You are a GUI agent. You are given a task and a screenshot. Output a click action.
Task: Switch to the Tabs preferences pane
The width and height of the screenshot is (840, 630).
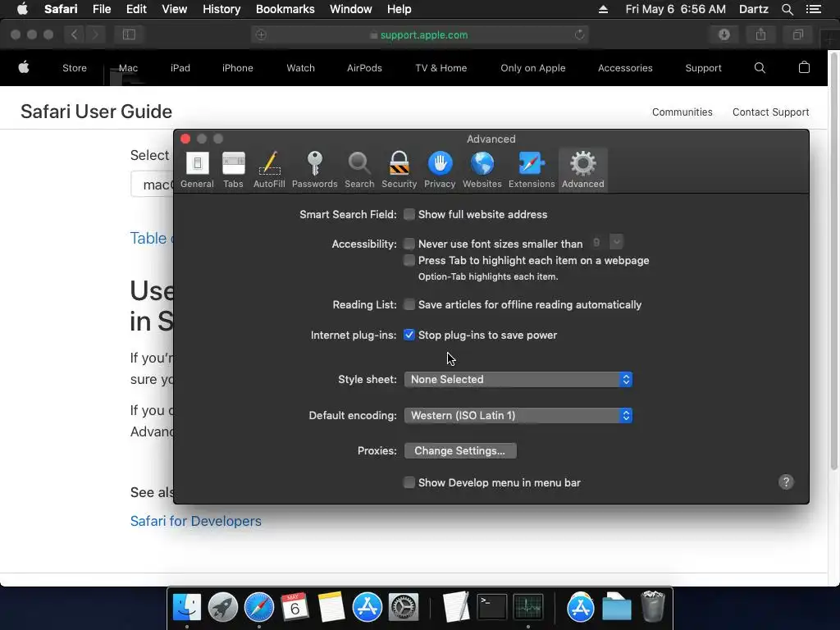click(233, 170)
